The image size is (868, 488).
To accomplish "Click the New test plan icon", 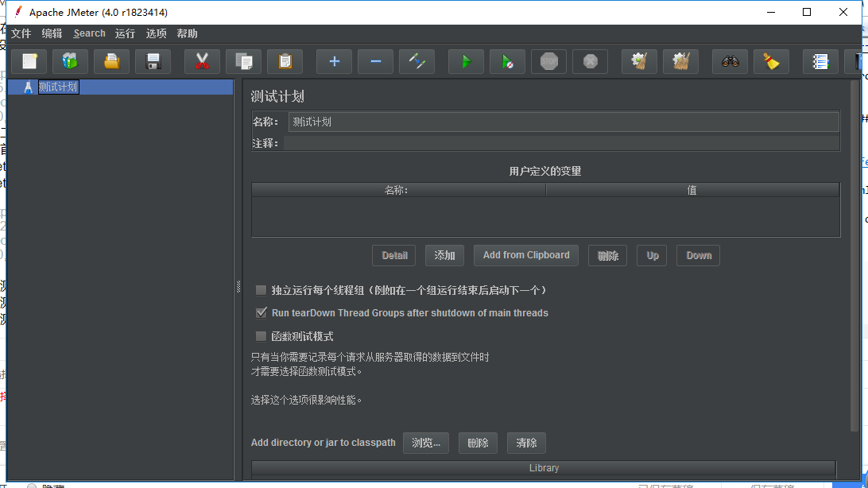I will click(x=29, y=61).
